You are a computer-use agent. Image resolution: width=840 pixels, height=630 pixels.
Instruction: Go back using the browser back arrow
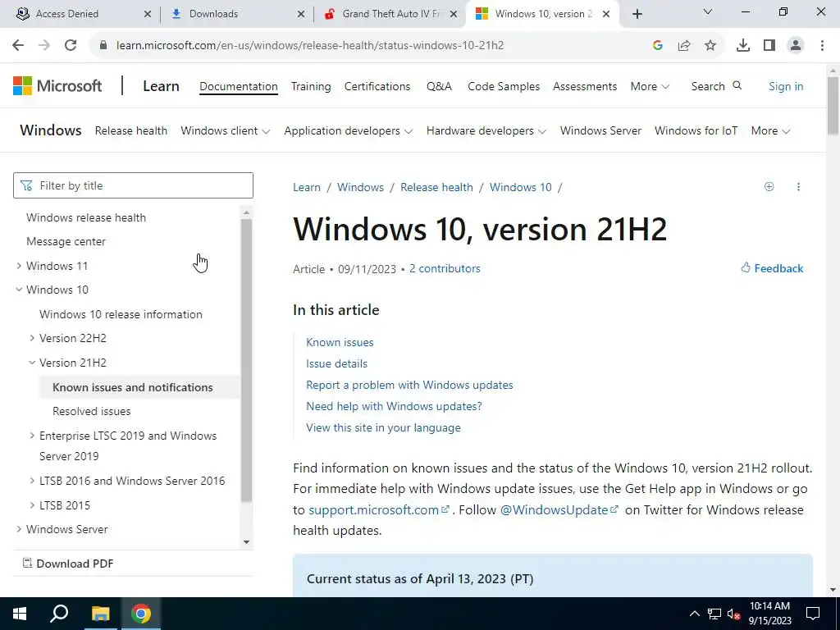[x=18, y=46]
